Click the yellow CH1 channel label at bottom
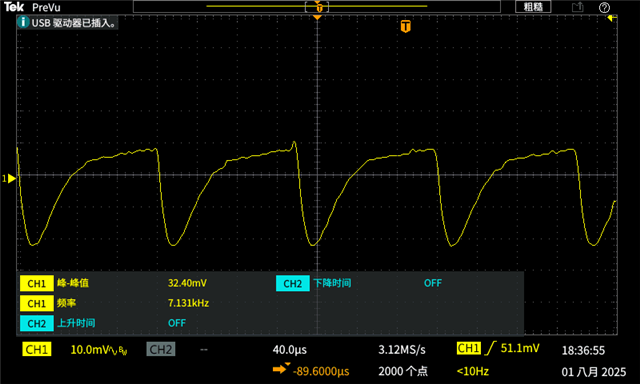Viewport: 640px width, 384px height. pos(37,349)
